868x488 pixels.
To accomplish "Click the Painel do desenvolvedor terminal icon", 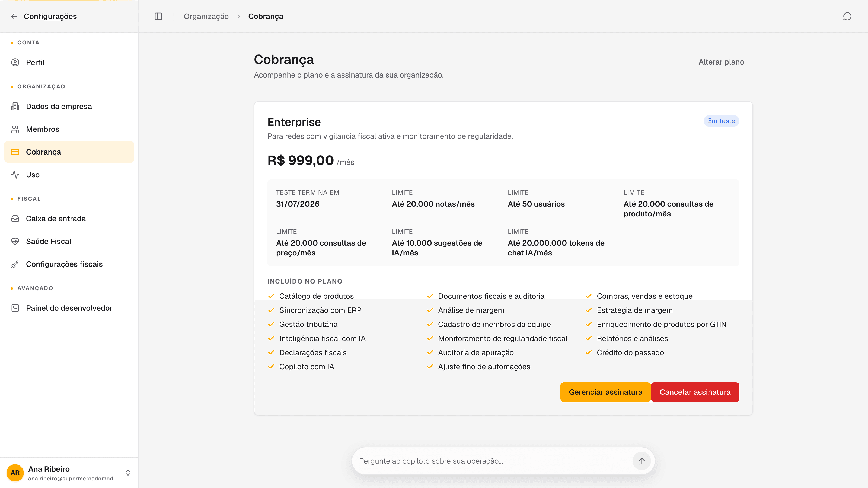I will 15,308.
